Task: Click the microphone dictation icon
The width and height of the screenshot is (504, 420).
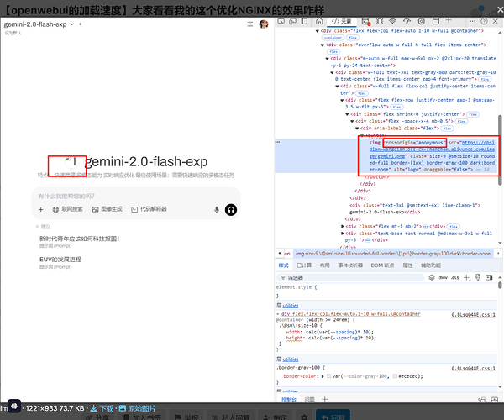Action: coord(217,210)
